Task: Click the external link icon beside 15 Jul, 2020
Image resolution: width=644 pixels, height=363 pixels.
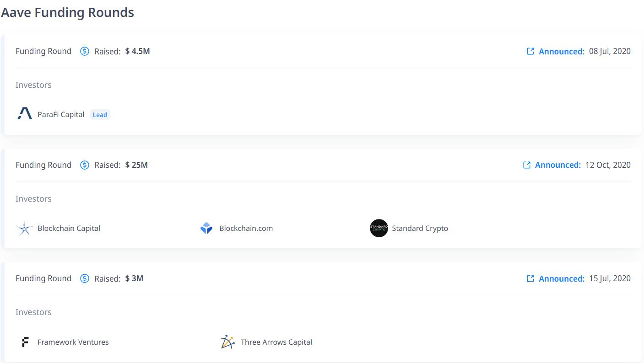Action: click(530, 278)
